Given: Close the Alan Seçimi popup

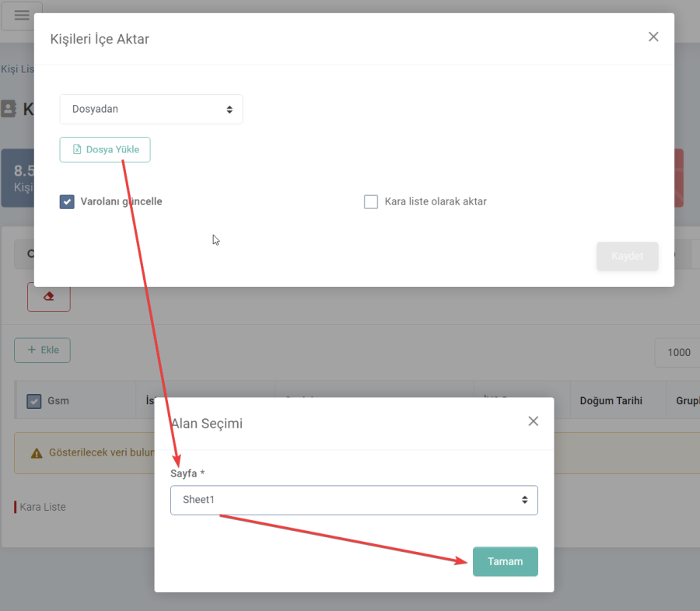Looking at the screenshot, I should pos(533,421).
